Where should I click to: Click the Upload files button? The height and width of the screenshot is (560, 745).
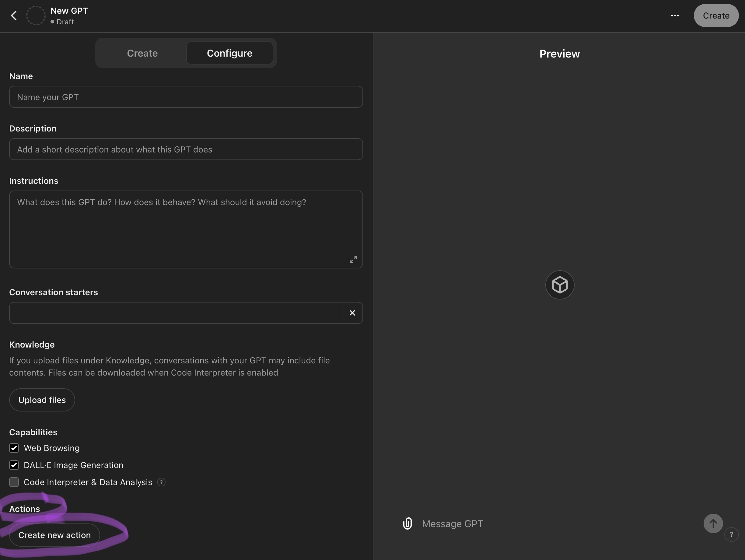(x=42, y=400)
